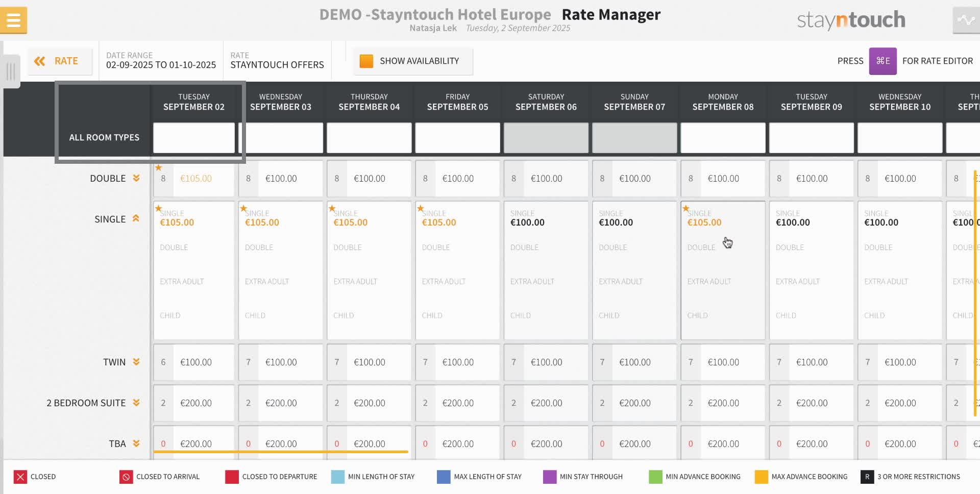
Task: Open the side drawer handle
Action: 11,71
